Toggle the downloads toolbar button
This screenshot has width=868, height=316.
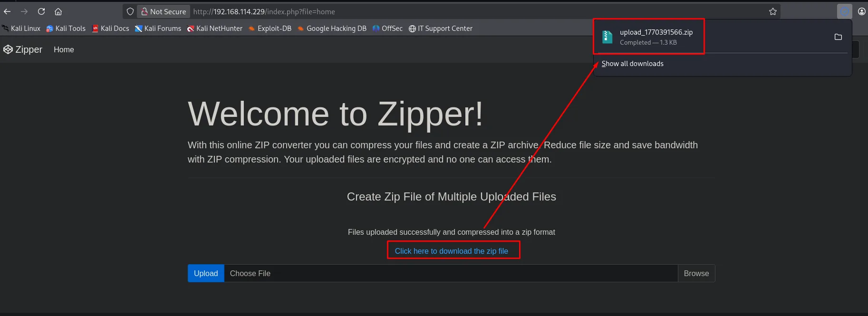point(845,11)
